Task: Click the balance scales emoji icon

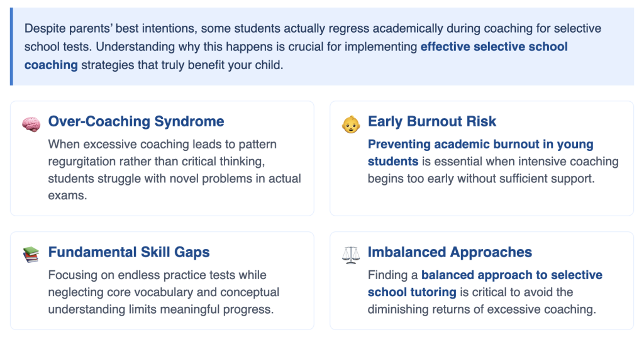Action: point(351,255)
